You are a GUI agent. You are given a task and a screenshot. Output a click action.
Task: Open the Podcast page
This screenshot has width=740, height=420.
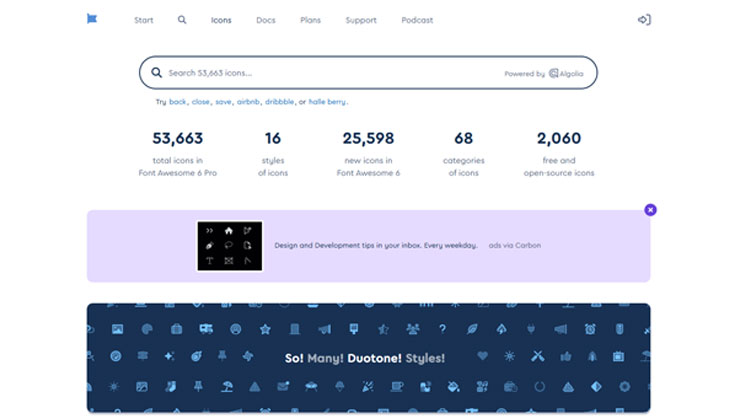(417, 20)
